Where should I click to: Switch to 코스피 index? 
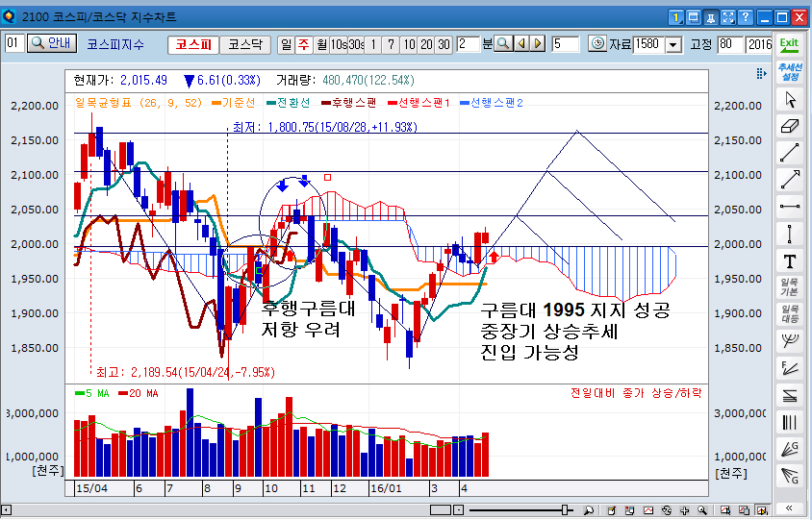click(193, 44)
